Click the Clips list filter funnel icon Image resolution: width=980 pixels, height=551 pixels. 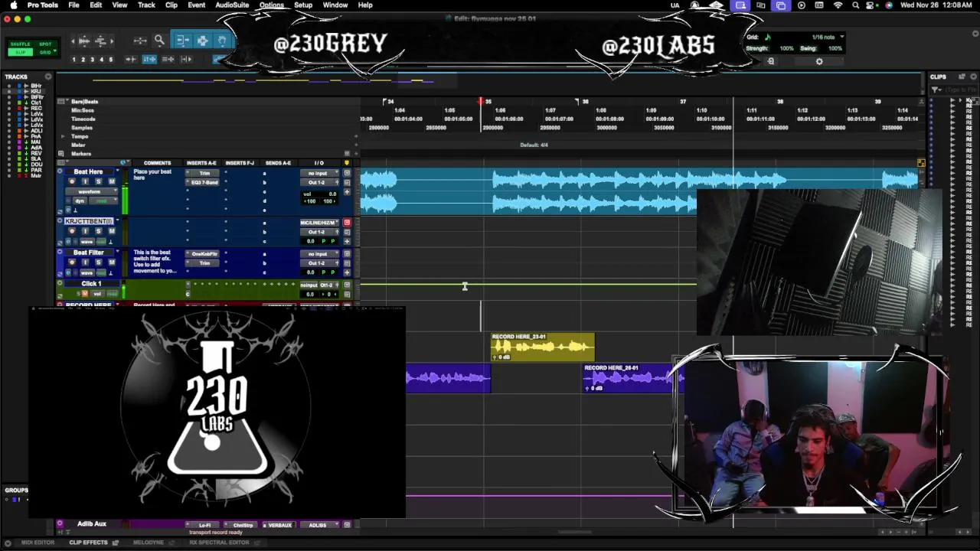click(936, 90)
